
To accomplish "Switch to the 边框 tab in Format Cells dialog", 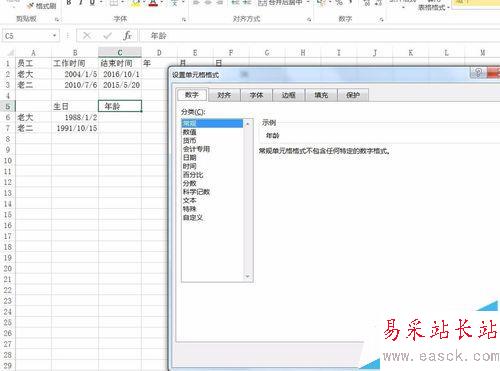I will point(289,95).
